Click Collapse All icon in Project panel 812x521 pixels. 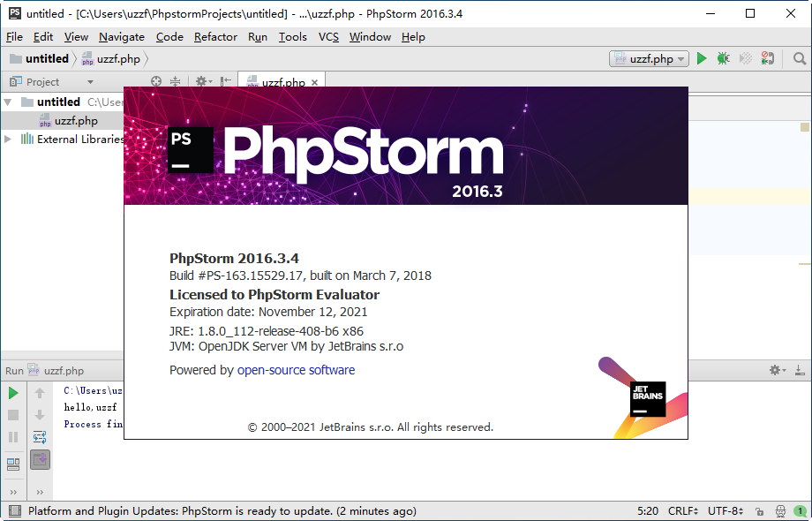(176, 81)
